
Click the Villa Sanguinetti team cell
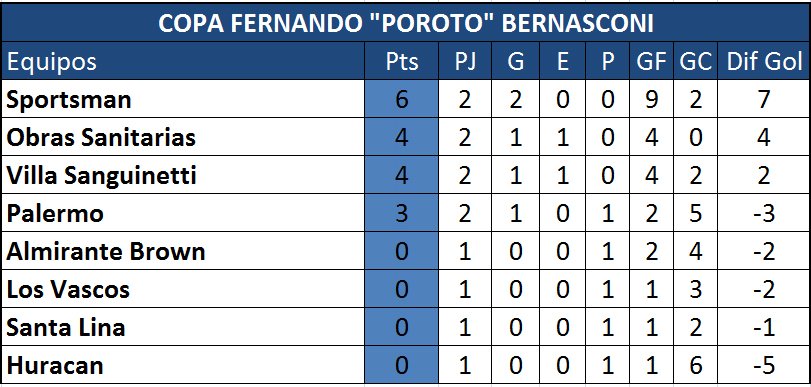[x=183, y=175]
